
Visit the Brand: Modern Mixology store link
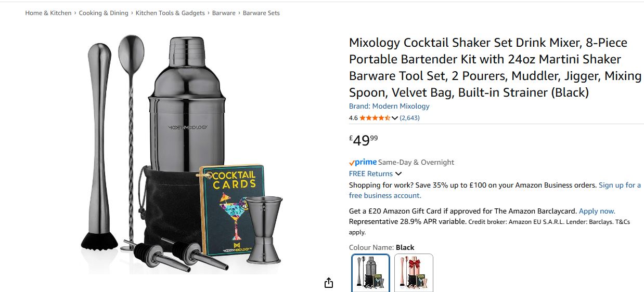(389, 106)
